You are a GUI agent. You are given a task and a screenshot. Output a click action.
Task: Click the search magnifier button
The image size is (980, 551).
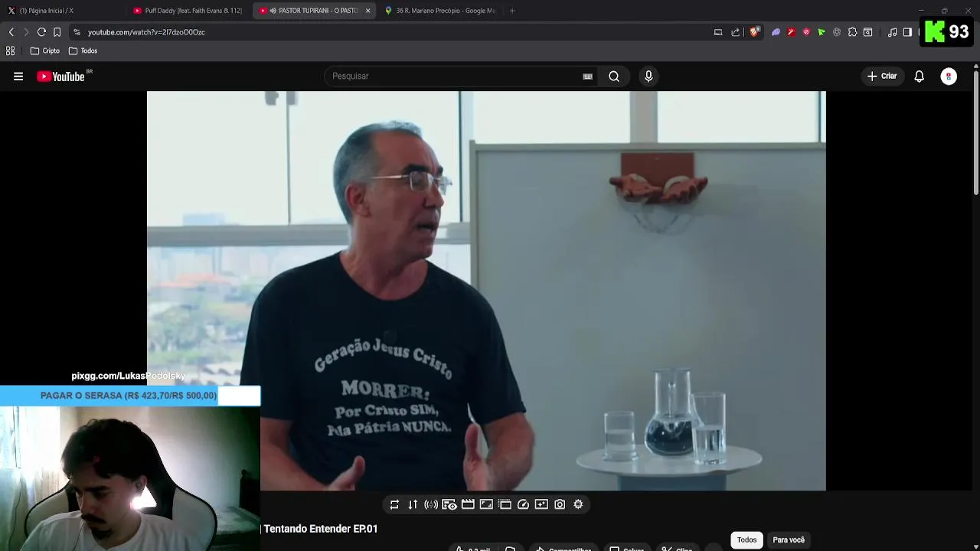point(614,76)
